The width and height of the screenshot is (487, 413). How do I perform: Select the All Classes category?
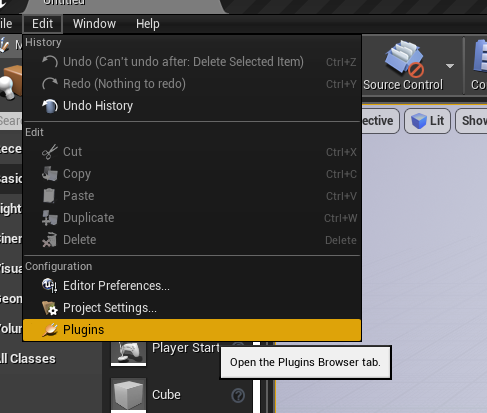pos(28,359)
